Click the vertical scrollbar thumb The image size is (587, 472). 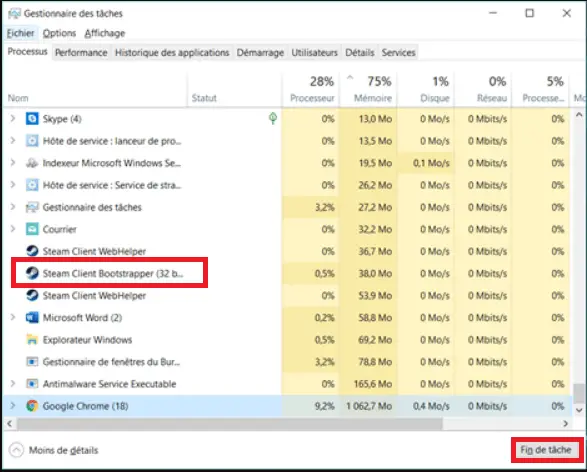pos(579,393)
